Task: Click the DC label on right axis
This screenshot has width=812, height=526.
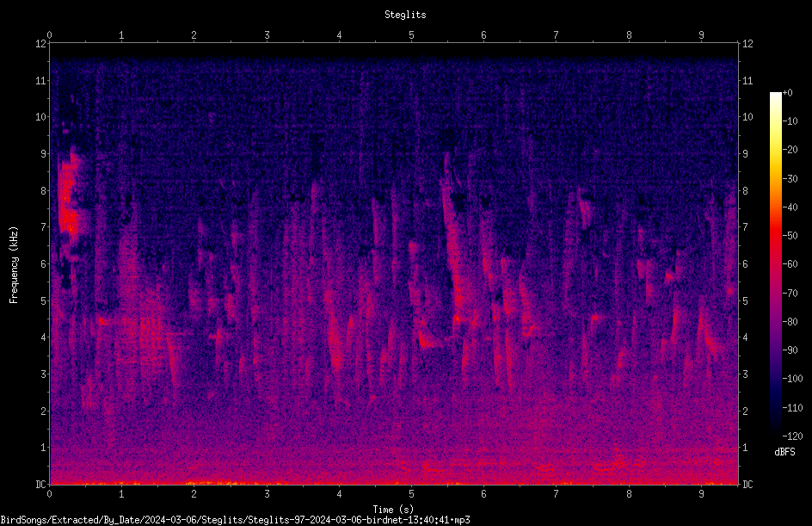Action: tap(747, 485)
